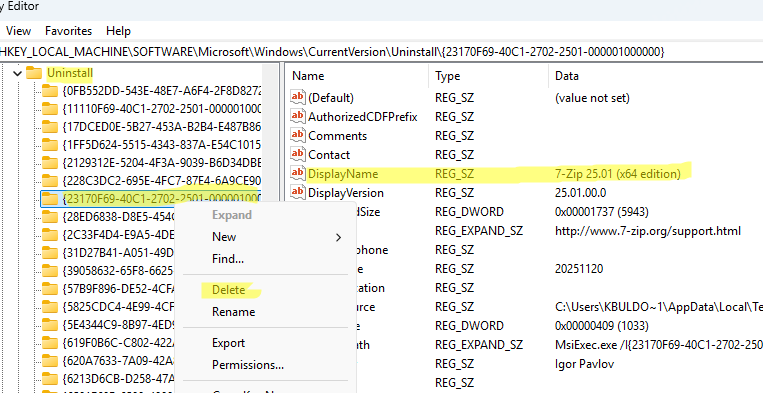Screen dimensions: 763x393
Task: Select the {620A7633-7A09 key folder icon
Action: (50, 360)
